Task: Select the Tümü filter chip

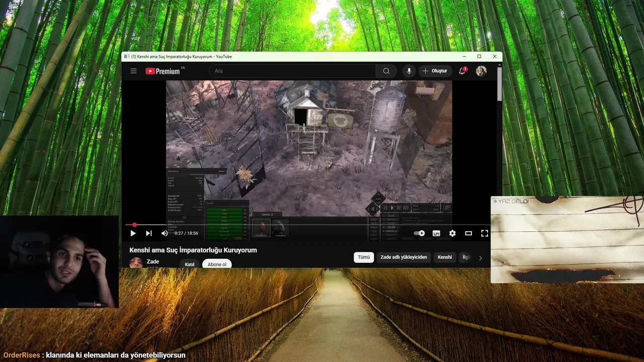Action: coord(364,257)
